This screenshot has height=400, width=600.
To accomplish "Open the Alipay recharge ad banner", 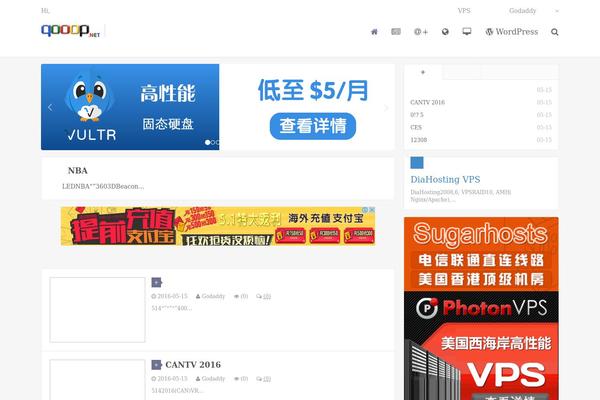I will tap(218, 226).
